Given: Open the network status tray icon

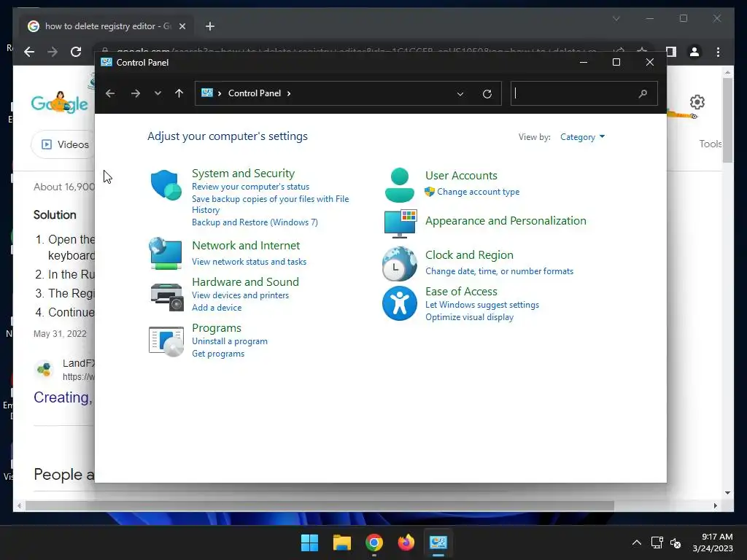Looking at the screenshot, I should 657,542.
